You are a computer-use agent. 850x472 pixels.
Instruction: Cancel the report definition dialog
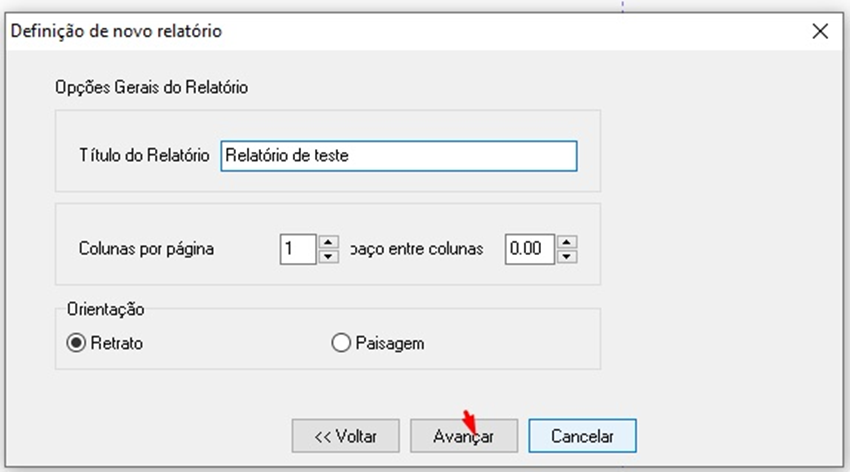pyautogui.click(x=582, y=436)
